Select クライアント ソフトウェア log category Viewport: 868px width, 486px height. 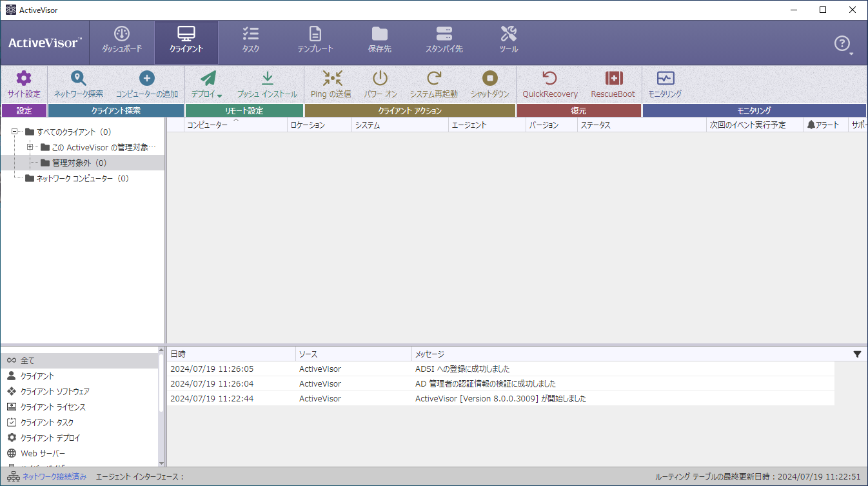pos(79,391)
